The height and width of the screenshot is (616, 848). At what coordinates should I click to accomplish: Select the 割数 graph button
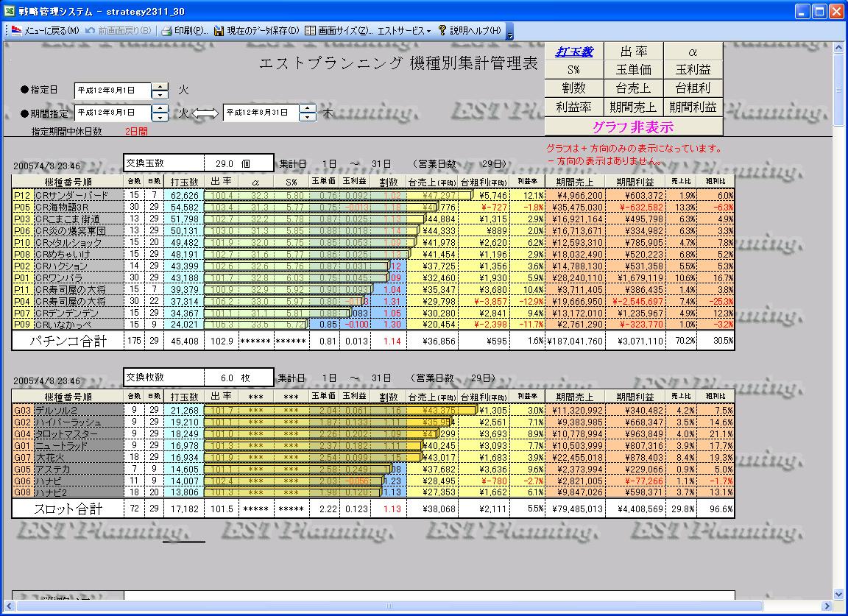tap(574, 88)
